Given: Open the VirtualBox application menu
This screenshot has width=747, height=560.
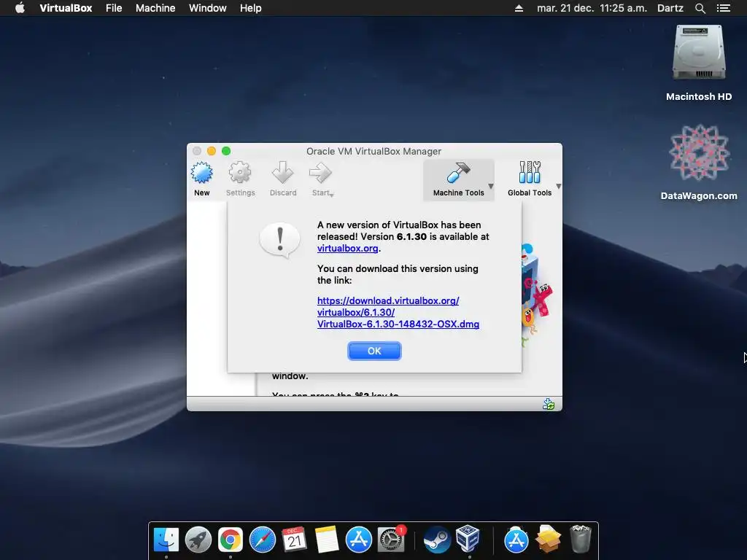Looking at the screenshot, I should 66,8.
